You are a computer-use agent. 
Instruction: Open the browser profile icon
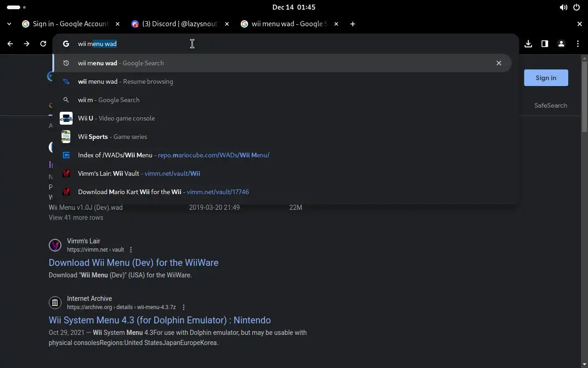(x=561, y=44)
